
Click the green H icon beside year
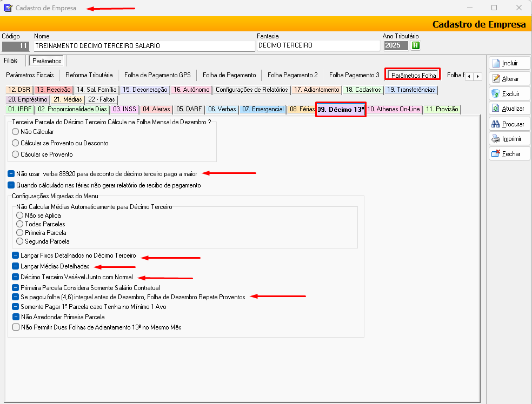pos(415,45)
